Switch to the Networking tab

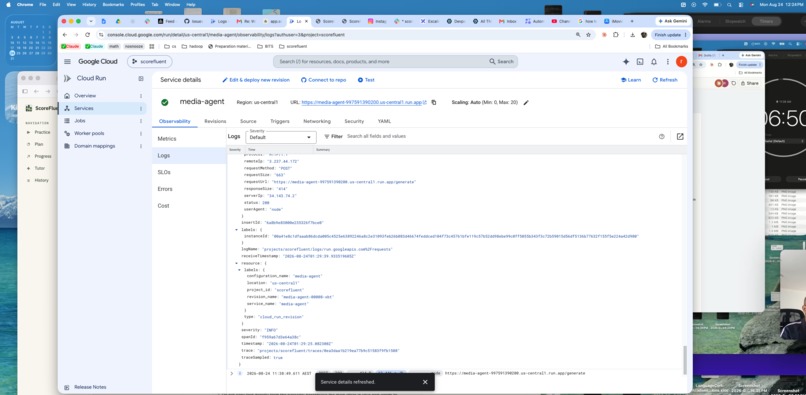[317, 121]
